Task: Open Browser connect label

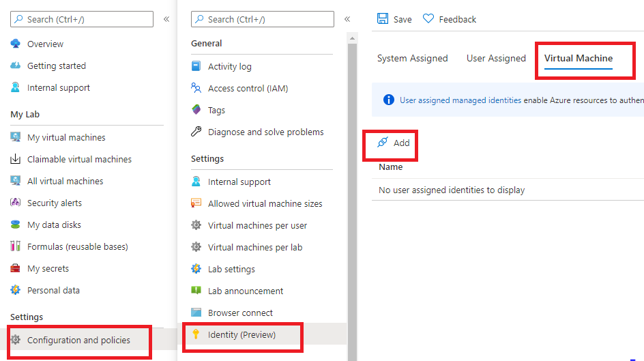Action: 240,313
